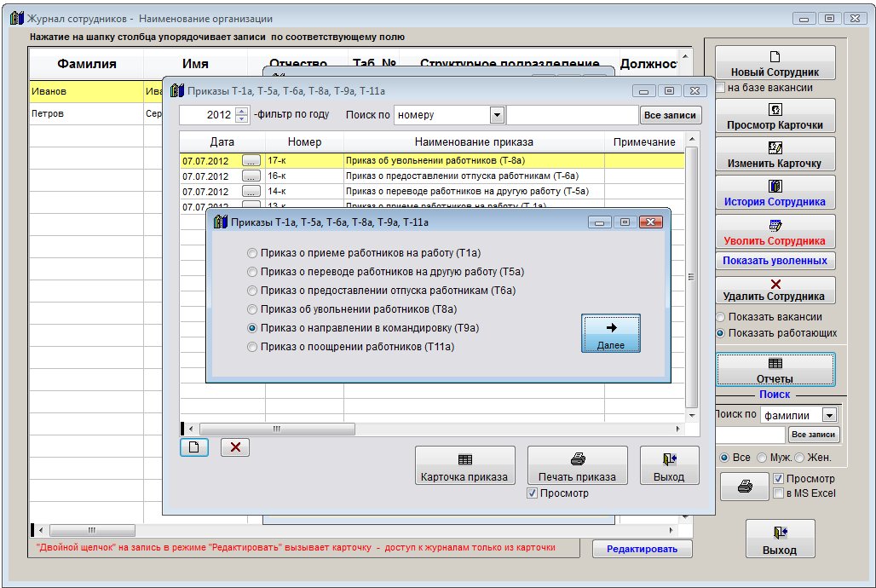Click Удалить Сотрудника red cross button
876x588 pixels.
click(775, 290)
